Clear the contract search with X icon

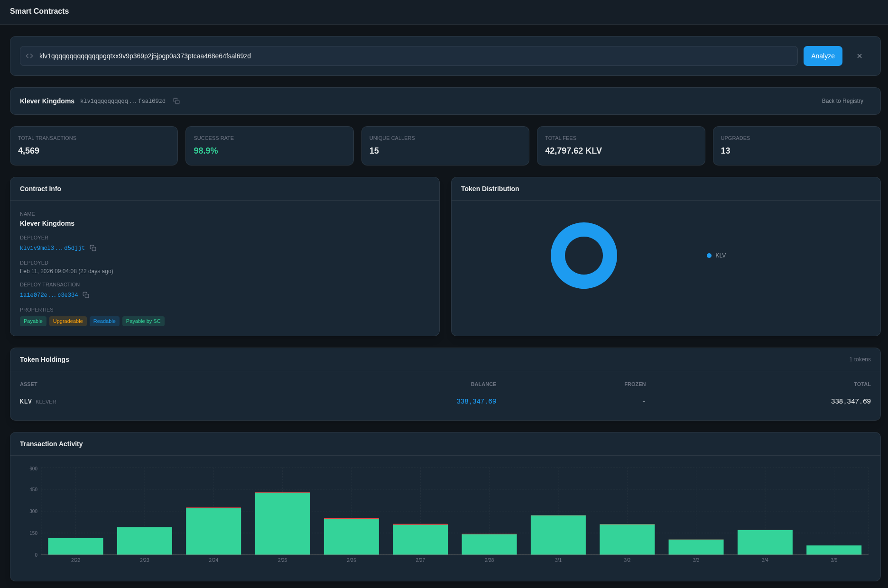pyautogui.click(x=859, y=56)
